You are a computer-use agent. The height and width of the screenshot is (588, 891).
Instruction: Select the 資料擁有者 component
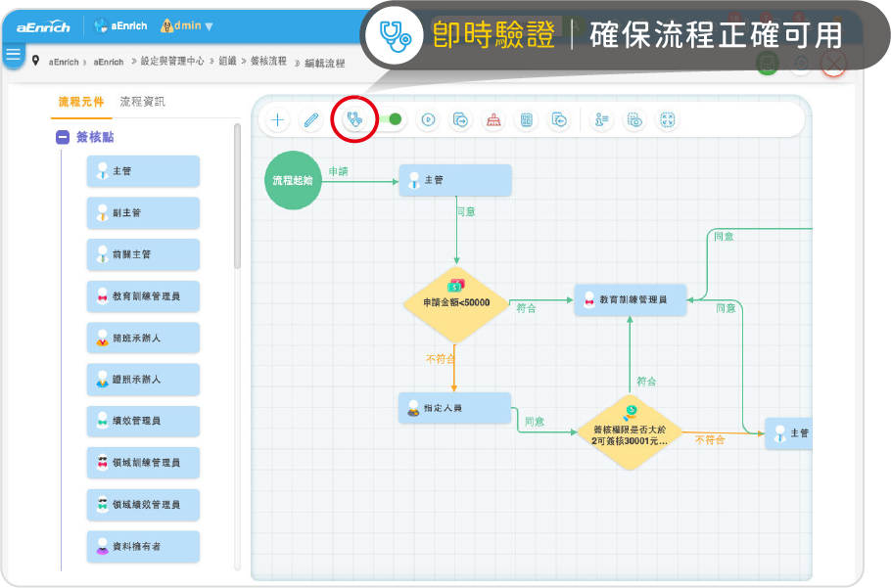coord(143,546)
